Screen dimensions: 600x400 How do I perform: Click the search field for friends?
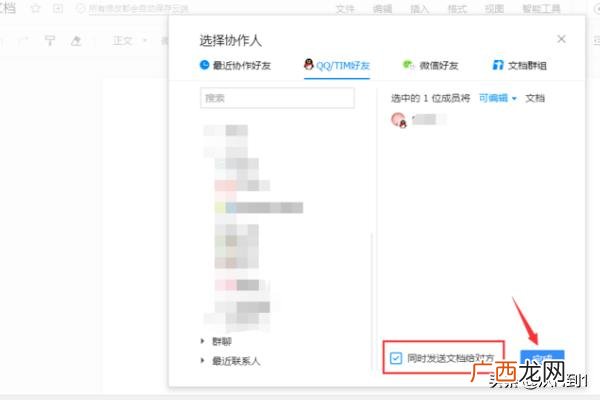coord(277,98)
